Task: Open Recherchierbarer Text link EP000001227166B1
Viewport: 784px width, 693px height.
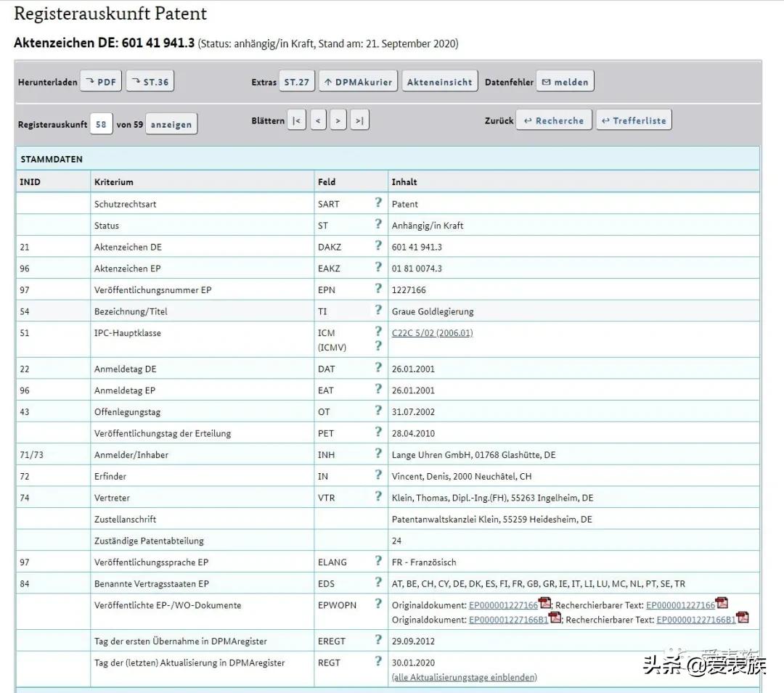Action: coord(696,620)
